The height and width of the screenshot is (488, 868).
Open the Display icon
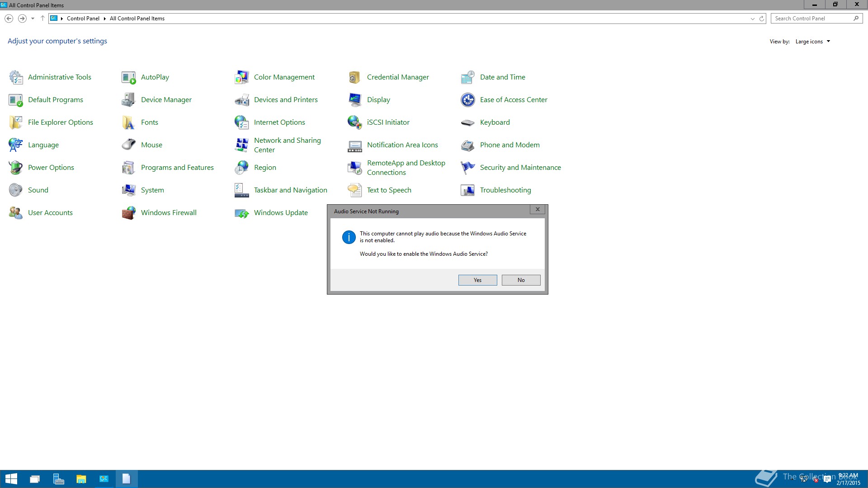pyautogui.click(x=355, y=100)
